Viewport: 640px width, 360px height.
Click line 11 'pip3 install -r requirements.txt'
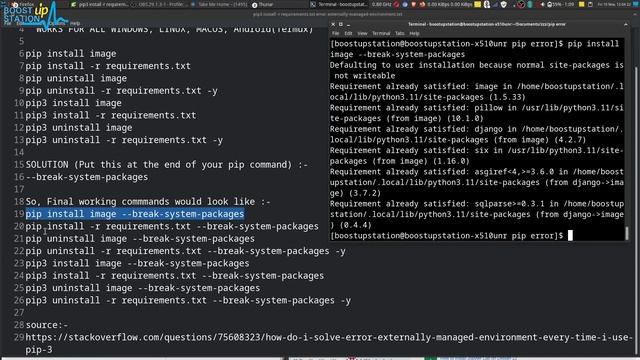point(111,115)
